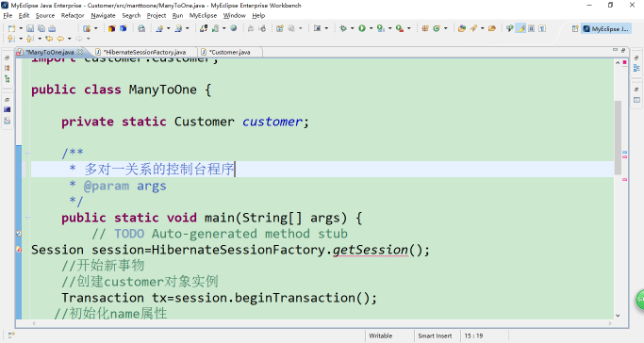The width and height of the screenshot is (644, 343).
Task: Open the Source menu
Action: click(x=44, y=16)
